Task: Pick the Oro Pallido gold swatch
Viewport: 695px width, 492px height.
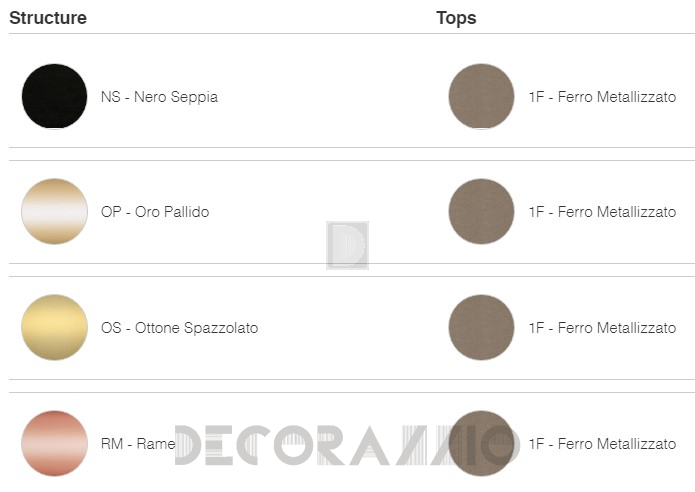Action: pos(54,212)
